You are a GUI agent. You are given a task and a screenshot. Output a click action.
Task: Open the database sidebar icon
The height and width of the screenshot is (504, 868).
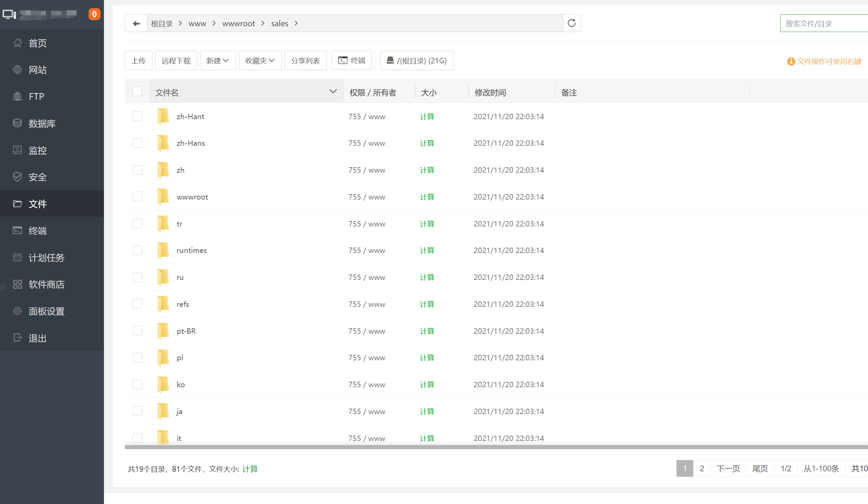click(17, 123)
